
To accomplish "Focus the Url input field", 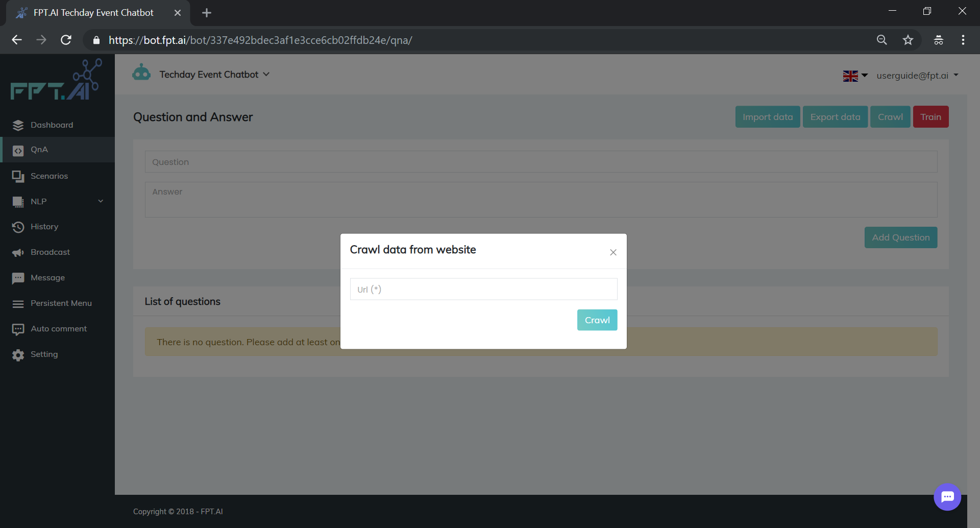I will (483, 289).
